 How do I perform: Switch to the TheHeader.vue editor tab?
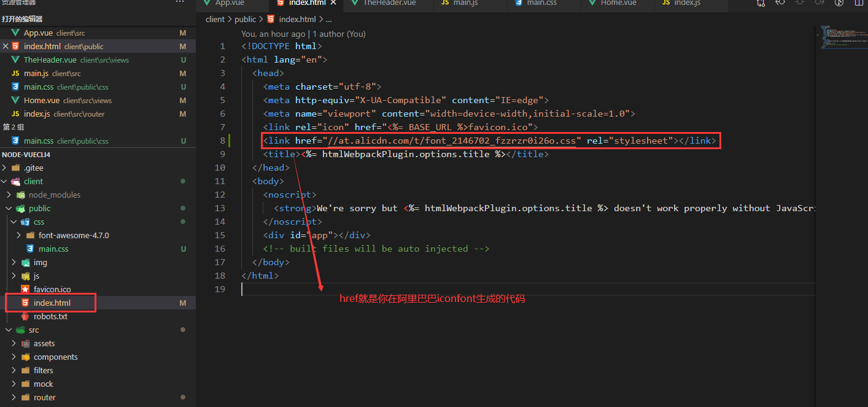390,3
